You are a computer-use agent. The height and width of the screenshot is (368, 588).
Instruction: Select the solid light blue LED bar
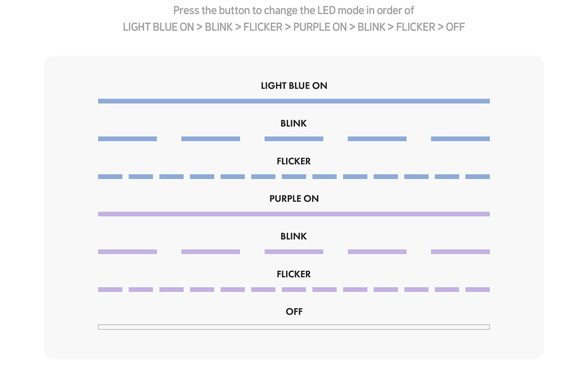point(294,101)
